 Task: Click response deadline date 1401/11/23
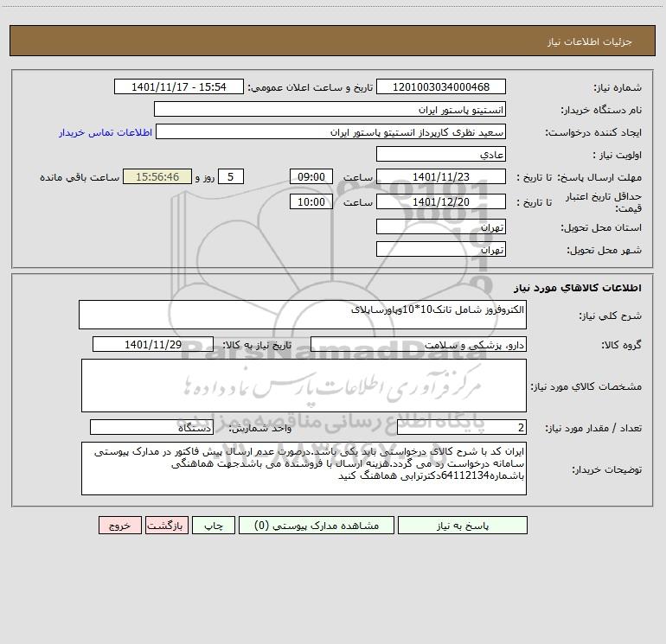(441, 176)
